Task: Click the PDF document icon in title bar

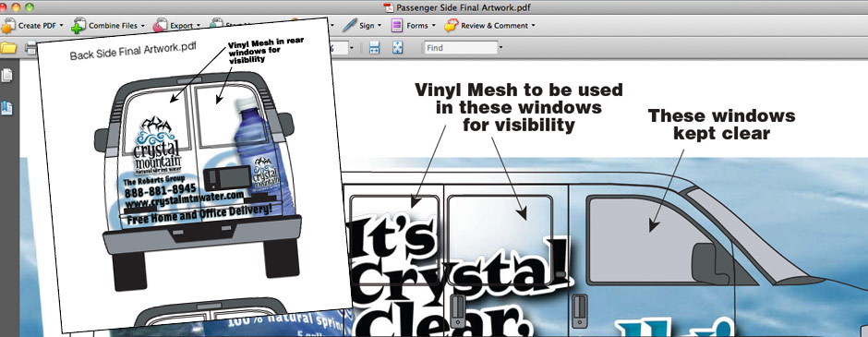Action: 388,7
